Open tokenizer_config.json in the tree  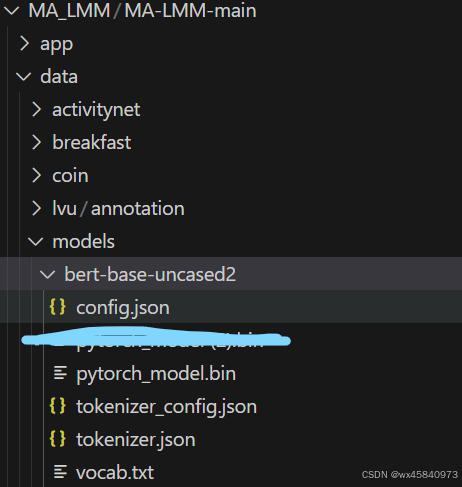[166, 407]
